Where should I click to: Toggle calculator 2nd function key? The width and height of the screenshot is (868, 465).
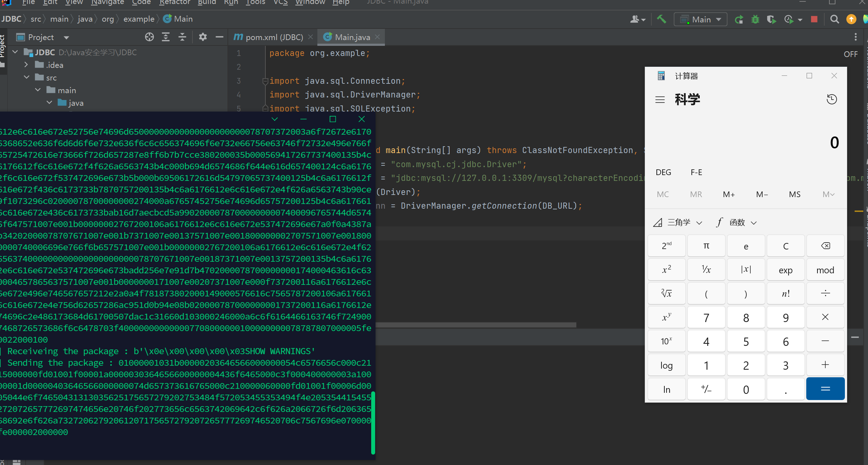point(667,246)
